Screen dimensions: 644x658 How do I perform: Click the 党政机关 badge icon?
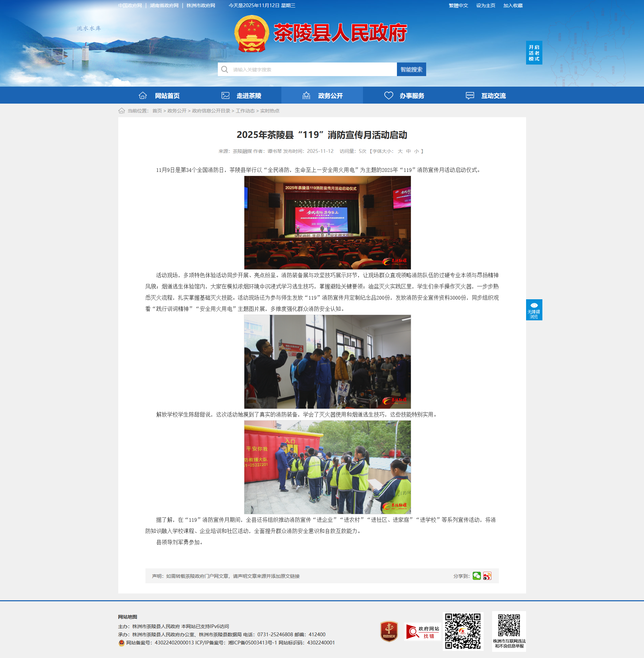[389, 631]
